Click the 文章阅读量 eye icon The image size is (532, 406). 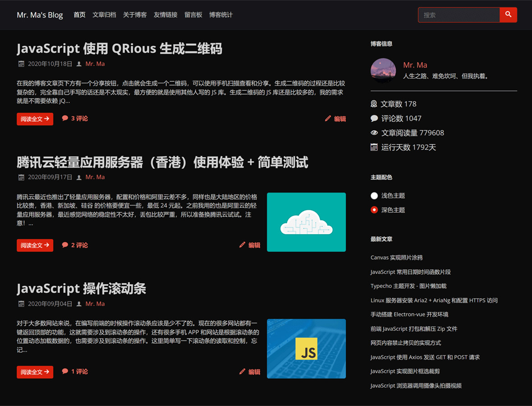[374, 133]
